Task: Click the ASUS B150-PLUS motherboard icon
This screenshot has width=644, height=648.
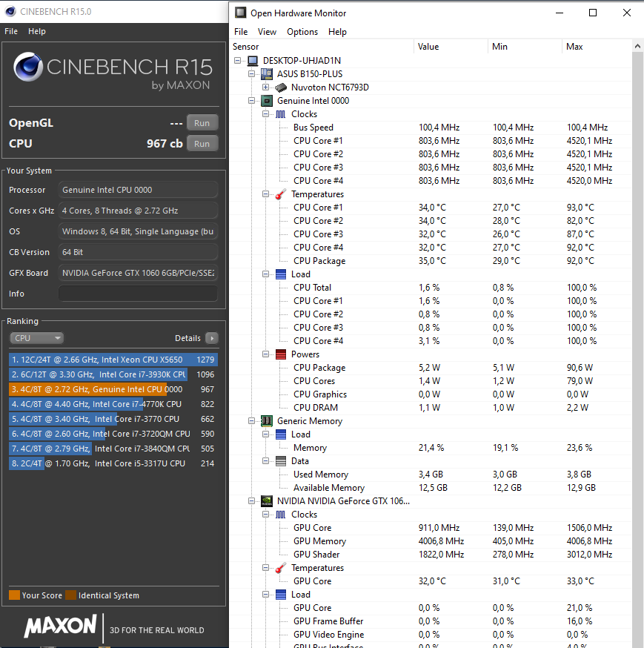Action: click(267, 74)
